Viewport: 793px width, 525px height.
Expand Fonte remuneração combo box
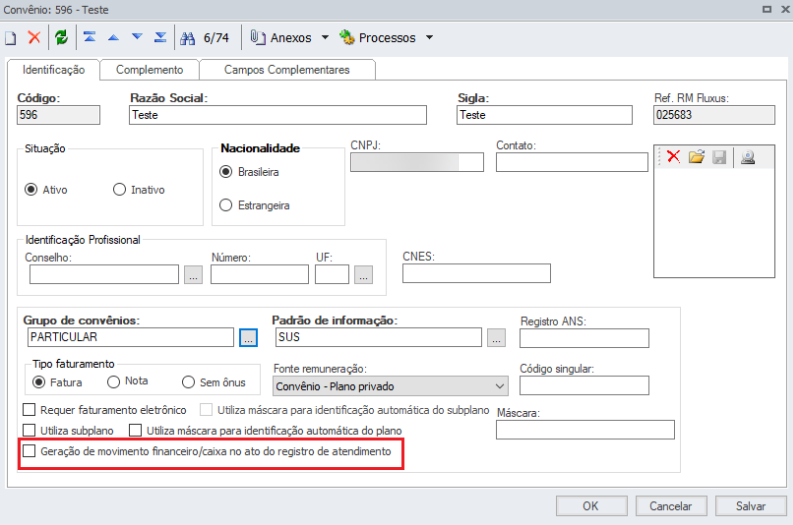pyautogui.click(x=500, y=386)
